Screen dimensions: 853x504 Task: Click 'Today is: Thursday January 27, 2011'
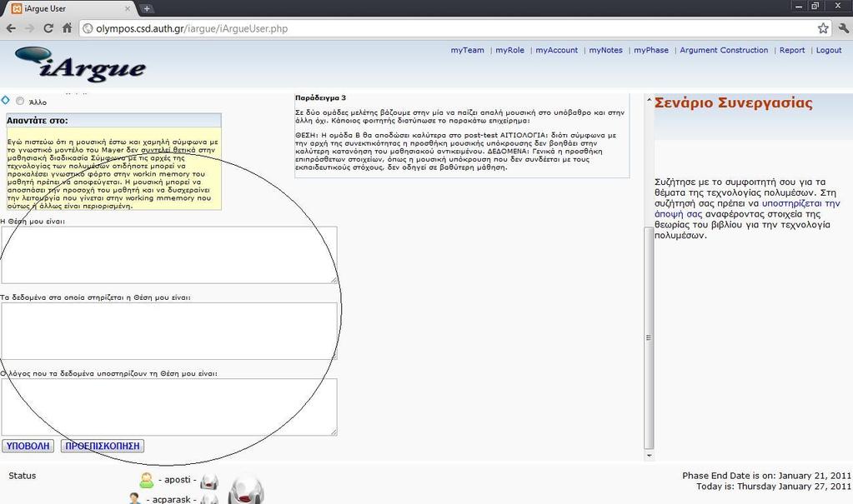click(x=774, y=487)
